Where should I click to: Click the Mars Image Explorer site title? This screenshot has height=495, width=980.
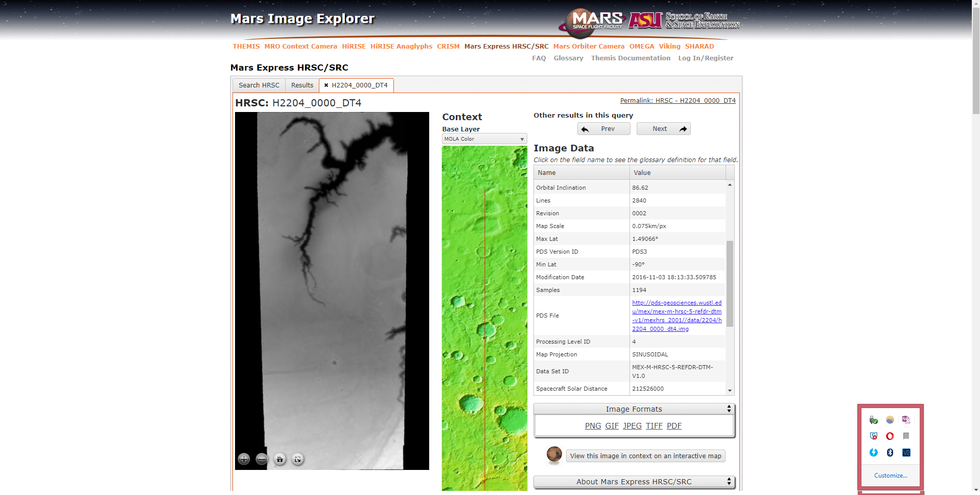pos(302,19)
